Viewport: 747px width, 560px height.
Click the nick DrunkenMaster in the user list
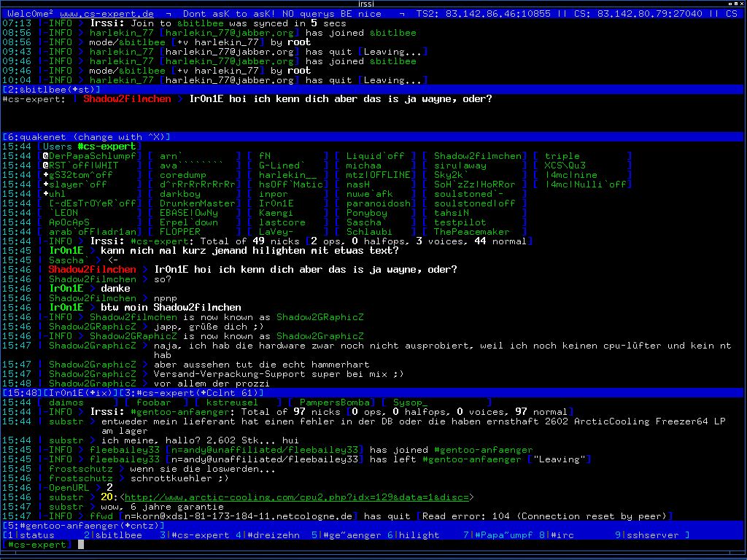[x=197, y=203]
